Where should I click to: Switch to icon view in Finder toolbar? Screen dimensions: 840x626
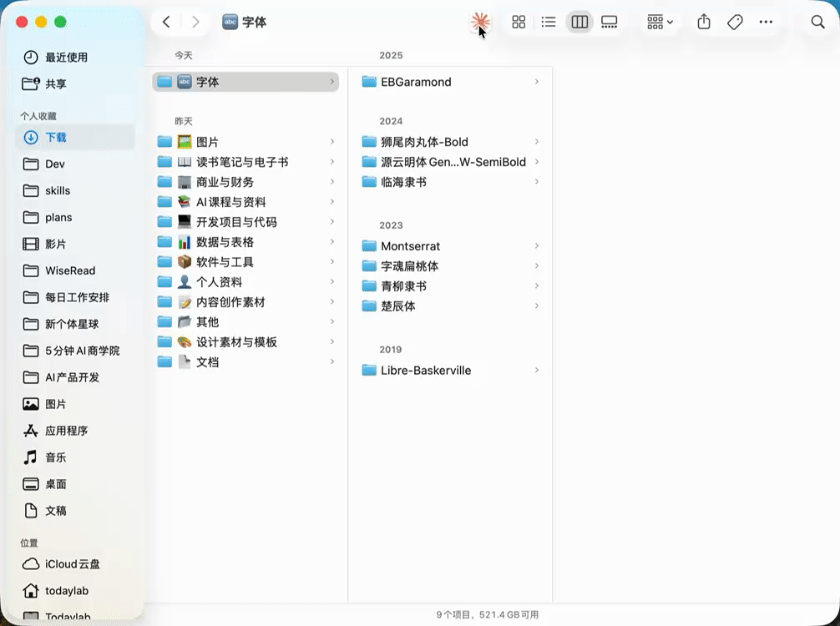point(519,22)
